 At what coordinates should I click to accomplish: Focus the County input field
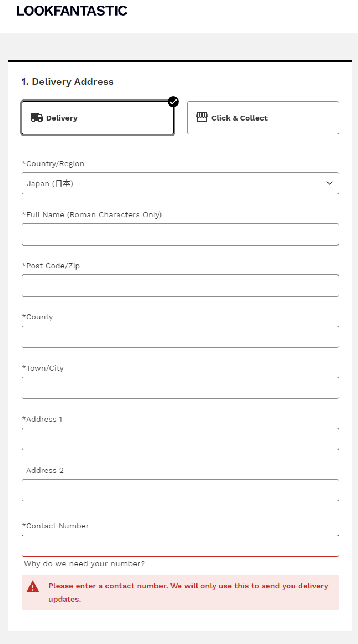point(180,337)
